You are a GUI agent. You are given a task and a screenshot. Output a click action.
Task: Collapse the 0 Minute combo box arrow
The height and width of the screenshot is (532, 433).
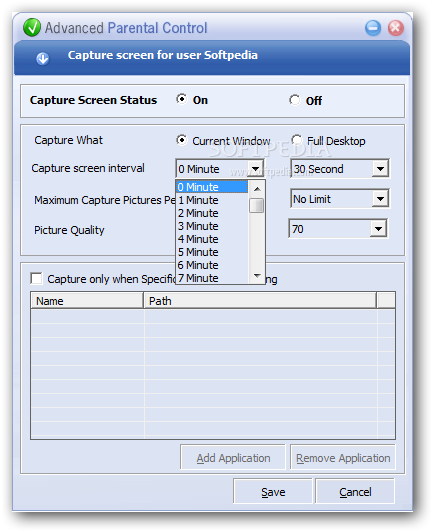[x=255, y=168]
